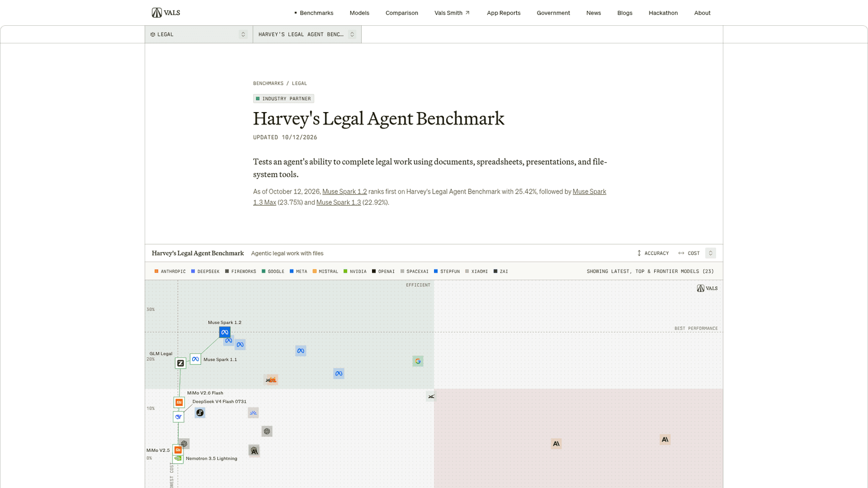Toggle the OpenAI legend filter

(383, 271)
